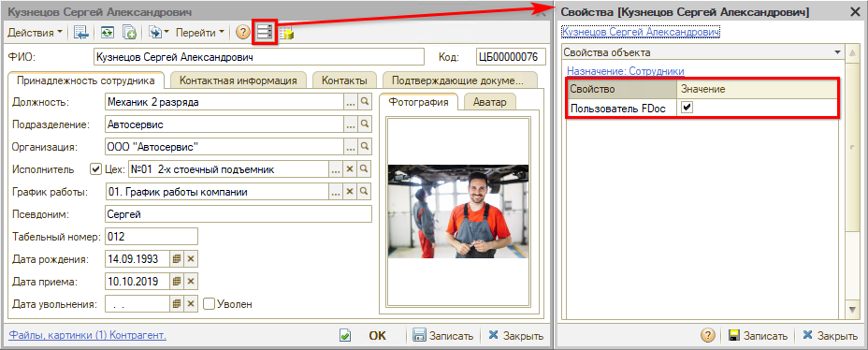Open the object properties icon in toolbar

pyautogui.click(x=264, y=33)
